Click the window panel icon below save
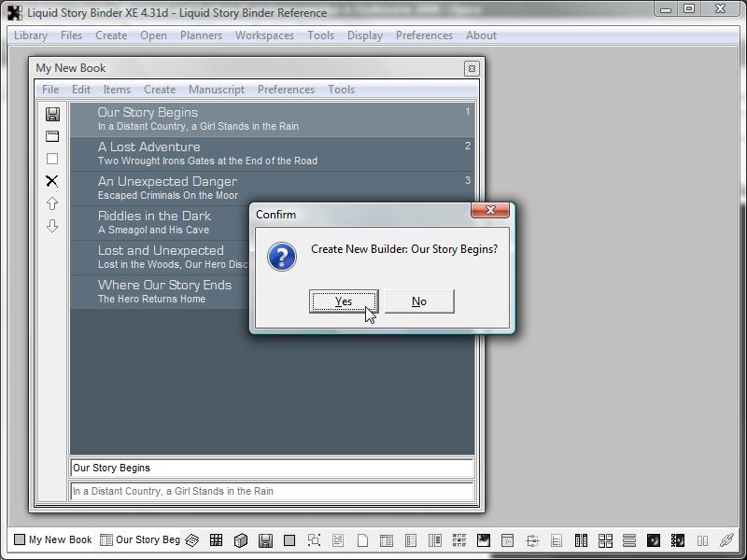 pyautogui.click(x=52, y=136)
